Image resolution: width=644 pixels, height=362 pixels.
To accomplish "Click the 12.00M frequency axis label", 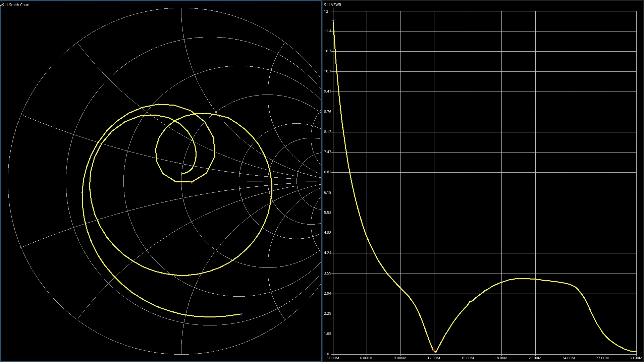I will coord(434,358).
